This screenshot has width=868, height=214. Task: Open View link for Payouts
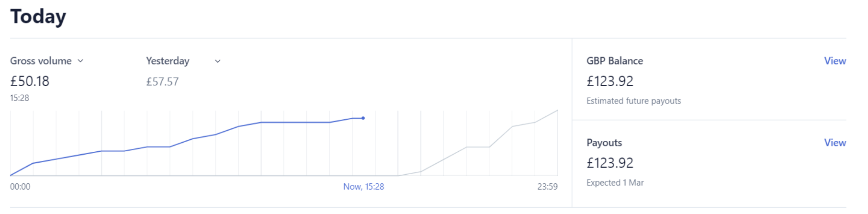(x=834, y=143)
